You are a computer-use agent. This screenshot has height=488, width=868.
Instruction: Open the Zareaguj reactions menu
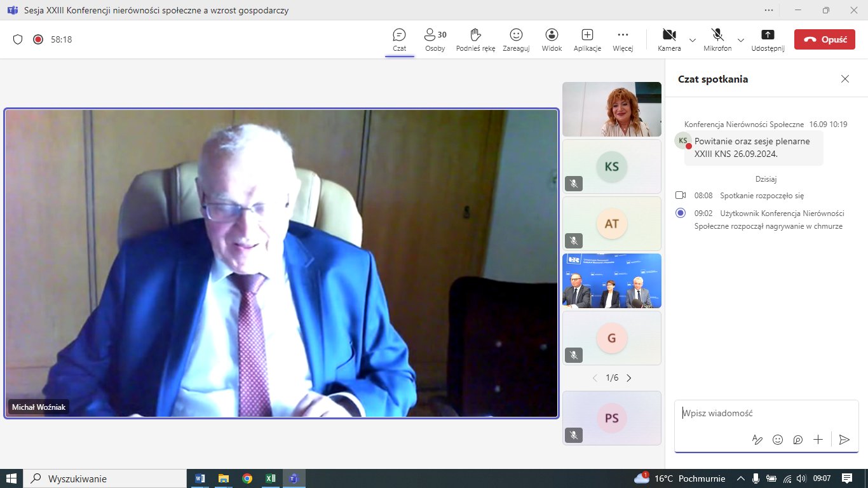515,39
